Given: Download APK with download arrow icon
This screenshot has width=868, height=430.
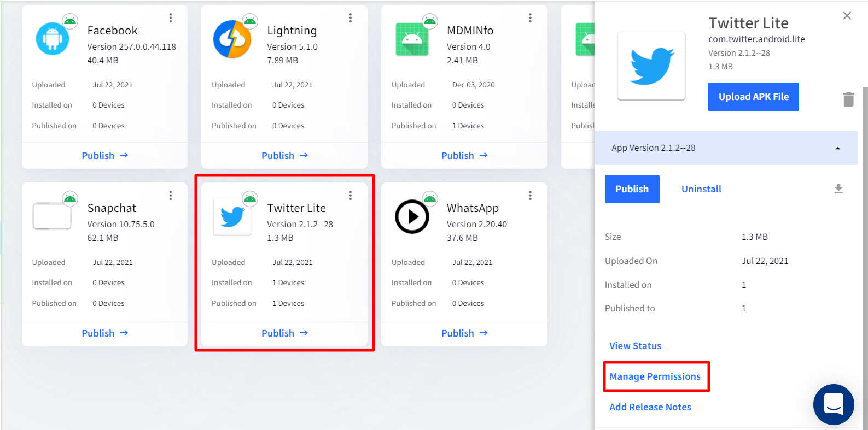Looking at the screenshot, I should point(838,189).
